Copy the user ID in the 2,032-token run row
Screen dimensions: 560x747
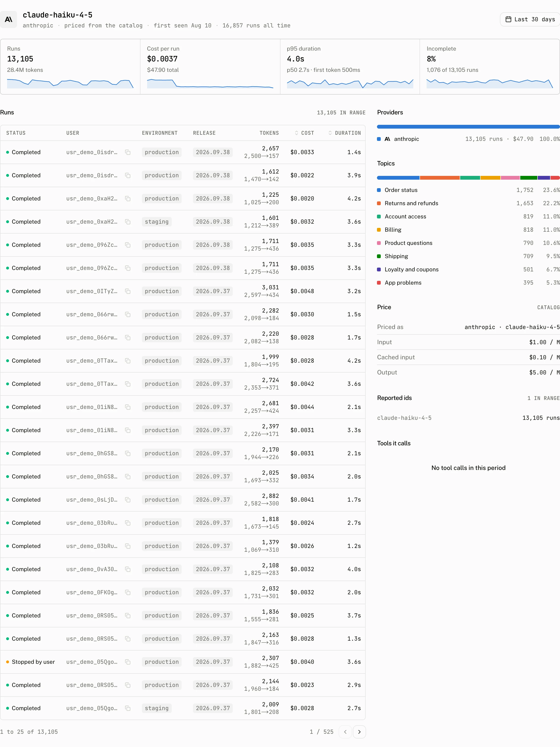coord(128,592)
